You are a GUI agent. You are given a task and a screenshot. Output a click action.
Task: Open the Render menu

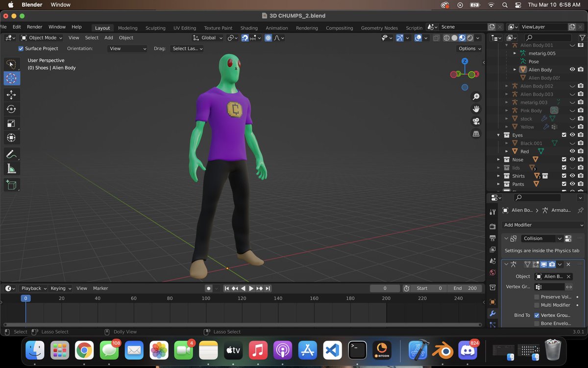tap(35, 27)
